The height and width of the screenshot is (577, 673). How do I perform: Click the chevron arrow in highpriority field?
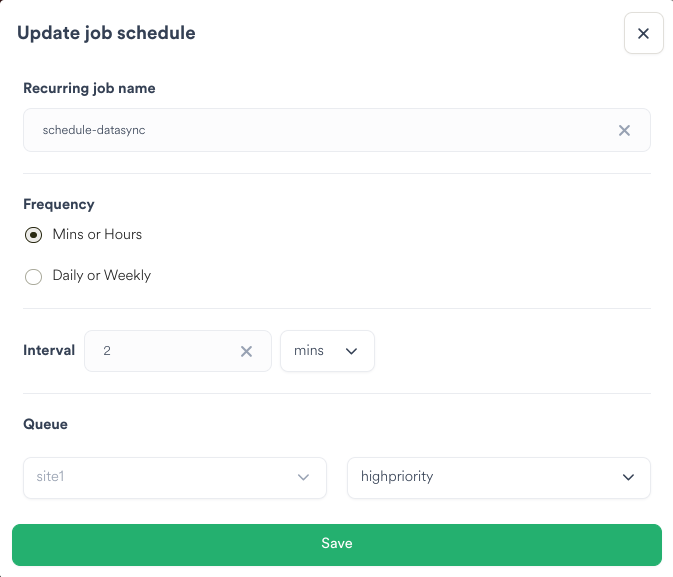tap(628, 478)
